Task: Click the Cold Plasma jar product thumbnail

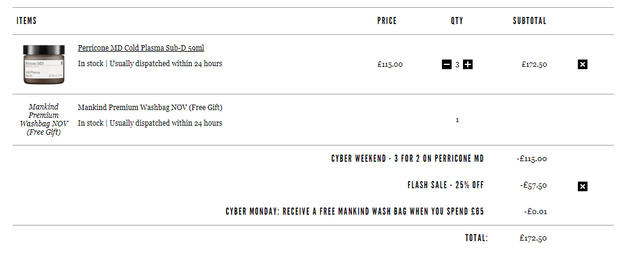Action: 43,64
